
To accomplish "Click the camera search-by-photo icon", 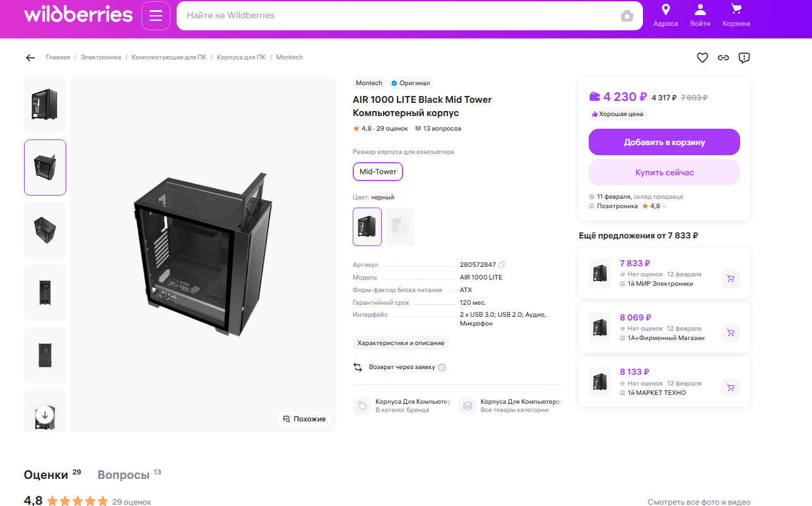I will [627, 16].
